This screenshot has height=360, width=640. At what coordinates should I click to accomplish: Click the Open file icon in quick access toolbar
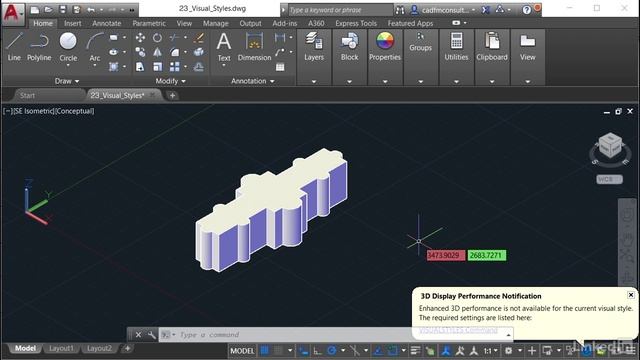pos(49,9)
